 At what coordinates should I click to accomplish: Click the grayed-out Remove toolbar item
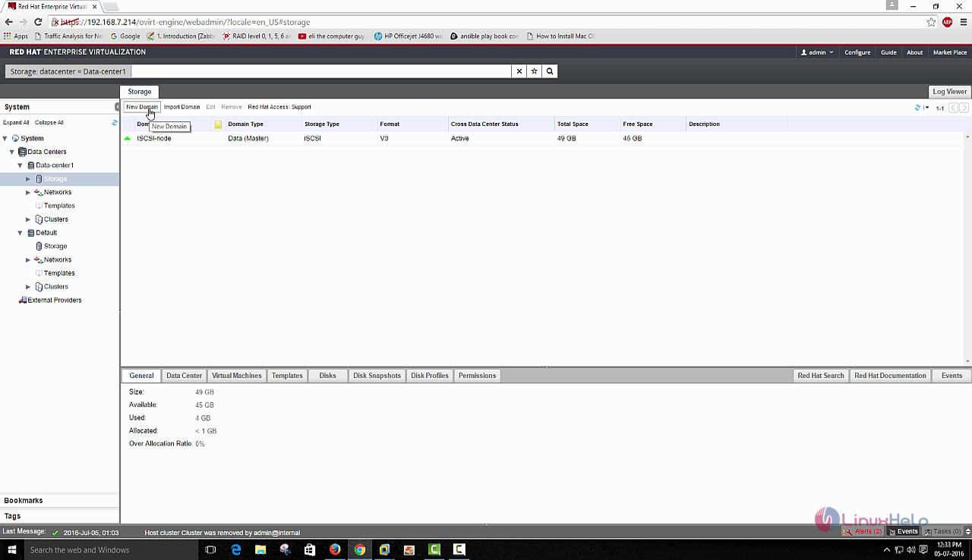(232, 107)
